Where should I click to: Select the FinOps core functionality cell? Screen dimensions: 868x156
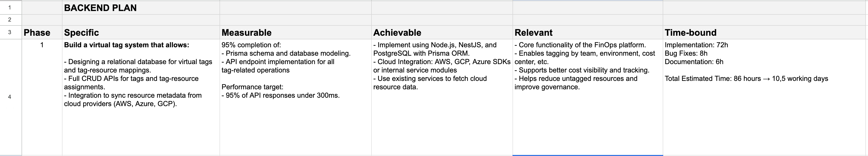[588, 97]
